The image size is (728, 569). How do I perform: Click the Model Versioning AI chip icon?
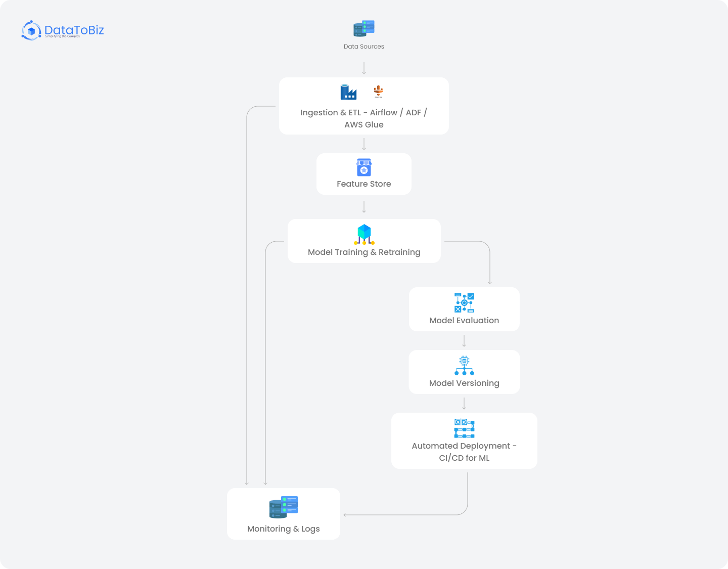point(464,365)
